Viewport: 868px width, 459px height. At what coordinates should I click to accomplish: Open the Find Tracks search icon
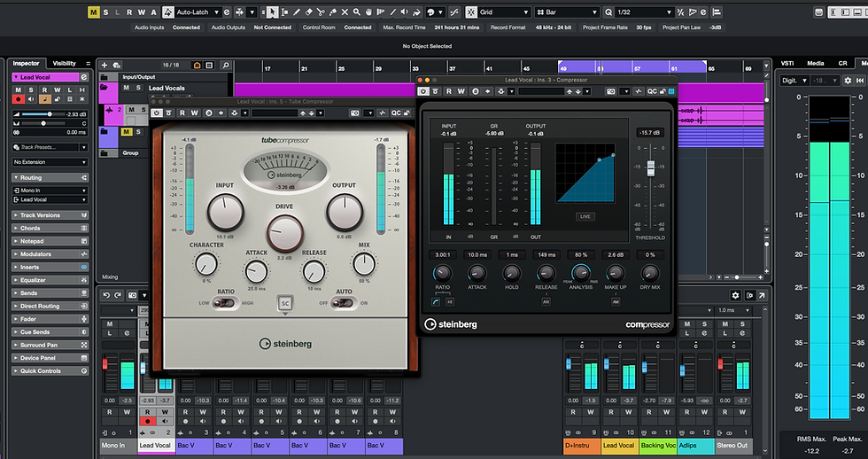(225, 66)
